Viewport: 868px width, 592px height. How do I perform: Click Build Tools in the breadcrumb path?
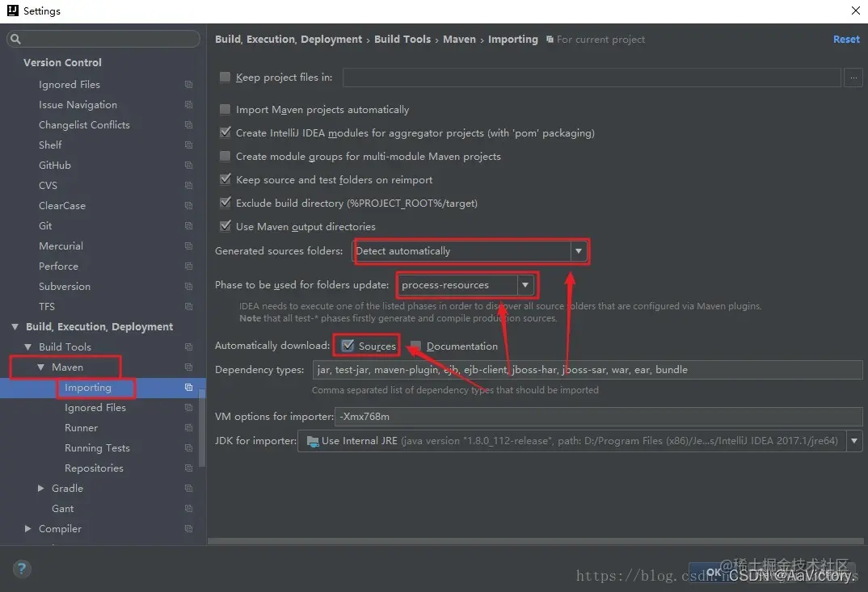pyautogui.click(x=402, y=40)
